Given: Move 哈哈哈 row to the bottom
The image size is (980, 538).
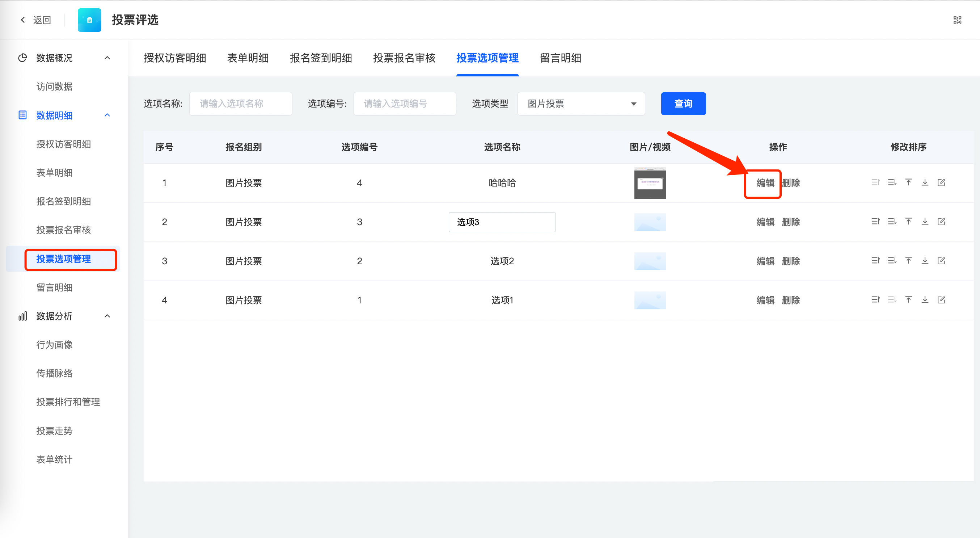Looking at the screenshot, I should [x=925, y=182].
